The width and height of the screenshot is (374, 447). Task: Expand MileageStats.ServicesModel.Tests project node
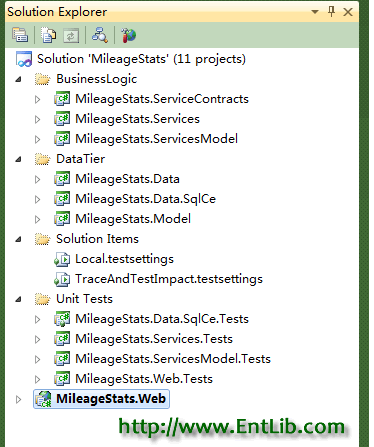(37, 359)
